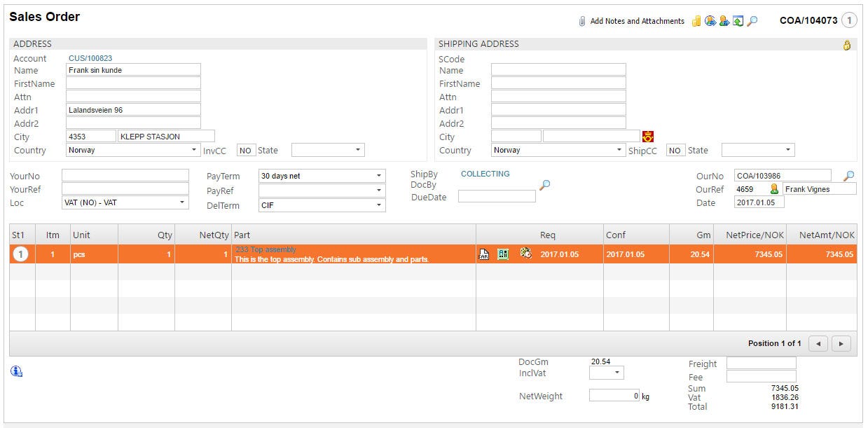
Task: Click Add Notes and Attachments
Action: 637,21
